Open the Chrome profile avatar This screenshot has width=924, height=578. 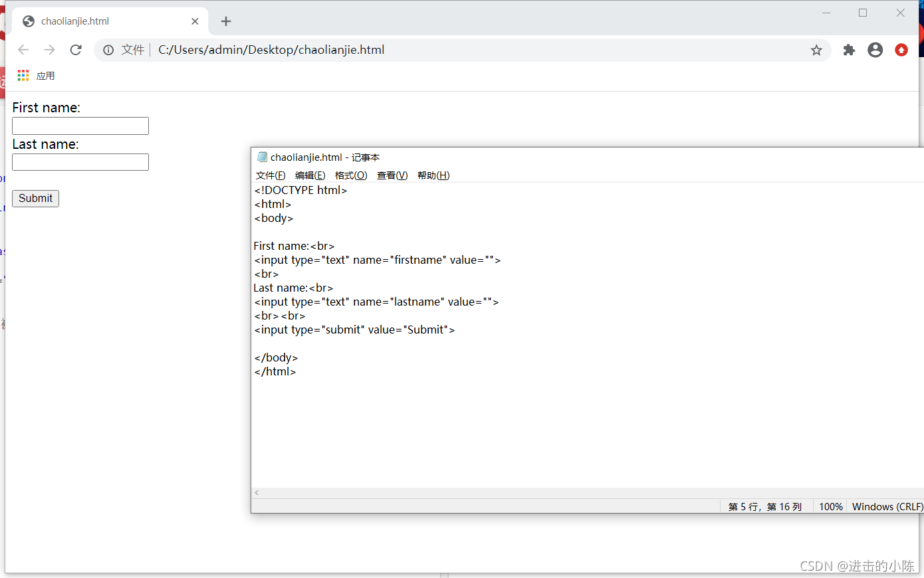pyautogui.click(x=875, y=50)
